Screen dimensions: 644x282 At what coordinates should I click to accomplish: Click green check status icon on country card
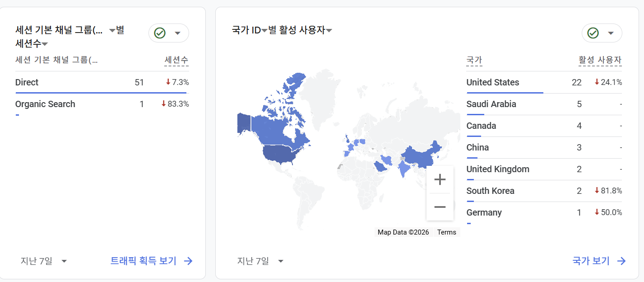pos(593,33)
